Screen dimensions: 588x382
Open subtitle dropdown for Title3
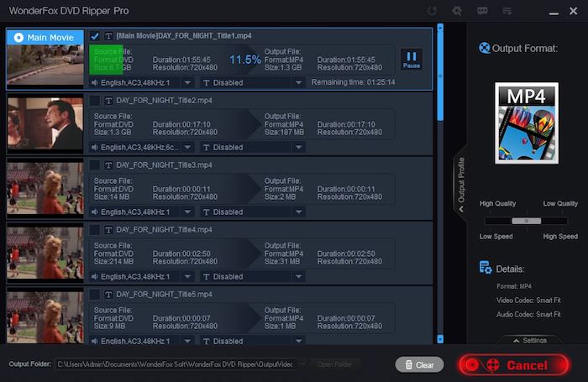298,212
